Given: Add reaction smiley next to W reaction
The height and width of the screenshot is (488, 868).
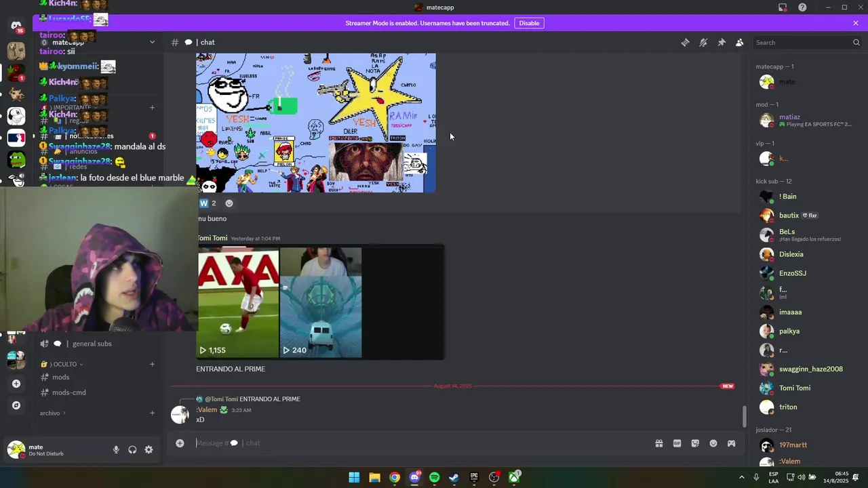Looking at the screenshot, I should (229, 203).
